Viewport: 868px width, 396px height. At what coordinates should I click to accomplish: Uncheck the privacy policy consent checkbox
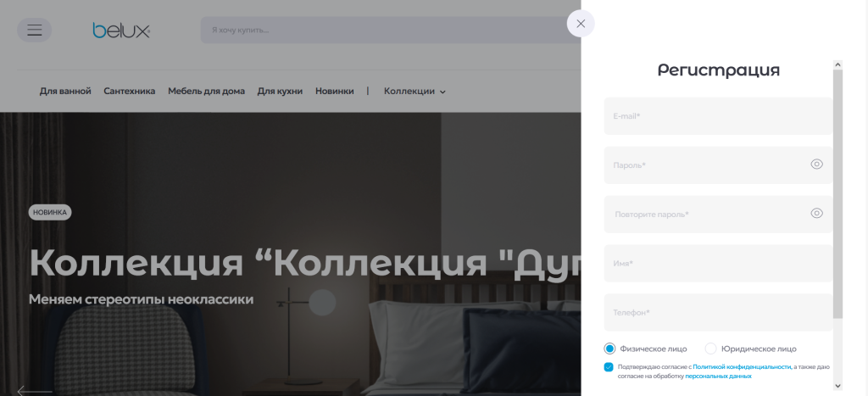click(x=609, y=367)
